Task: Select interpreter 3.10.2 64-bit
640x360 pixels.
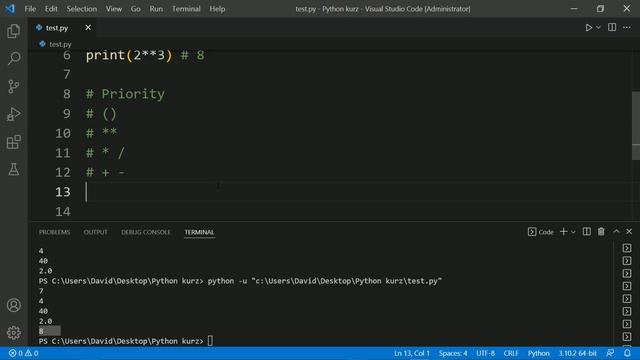Action: pyautogui.click(x=577, y=353)
